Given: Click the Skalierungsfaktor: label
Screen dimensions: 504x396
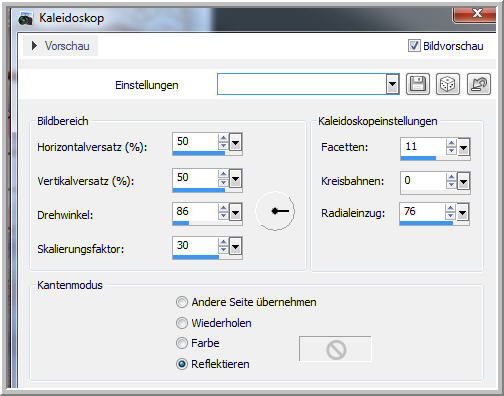Looking at the screenshot, I should 81,249.
